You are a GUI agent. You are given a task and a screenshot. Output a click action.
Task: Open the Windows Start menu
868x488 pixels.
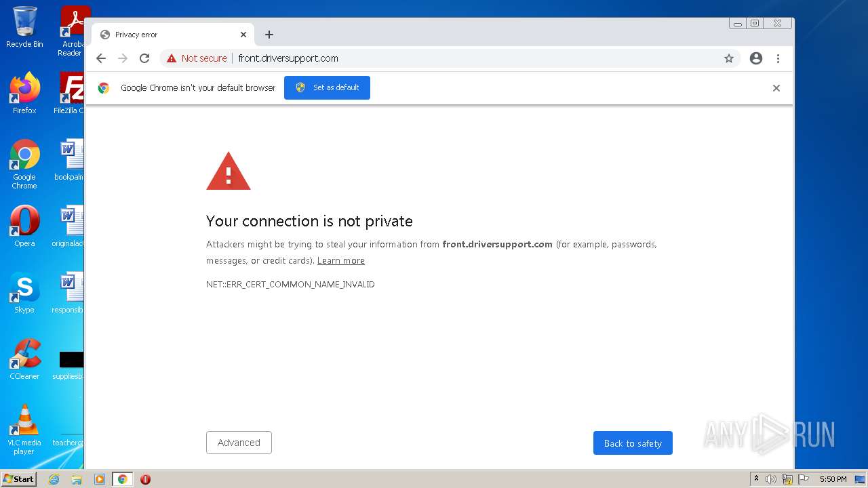click(x=19, y=479)
